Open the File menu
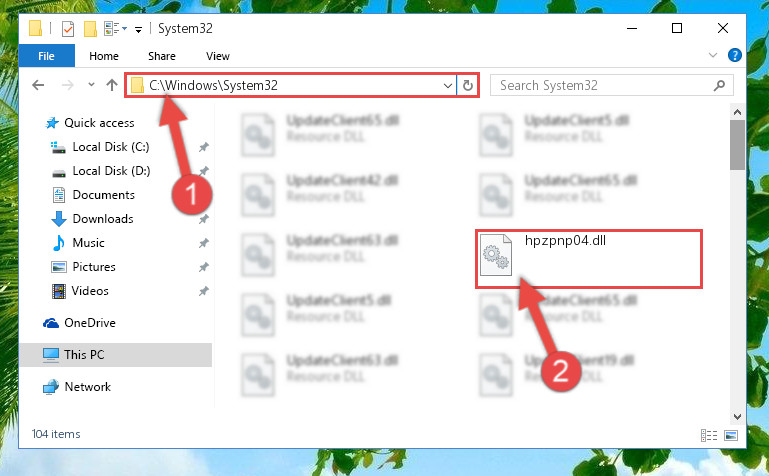Screen dimensions: 769x476 click(x=47, y=56)
